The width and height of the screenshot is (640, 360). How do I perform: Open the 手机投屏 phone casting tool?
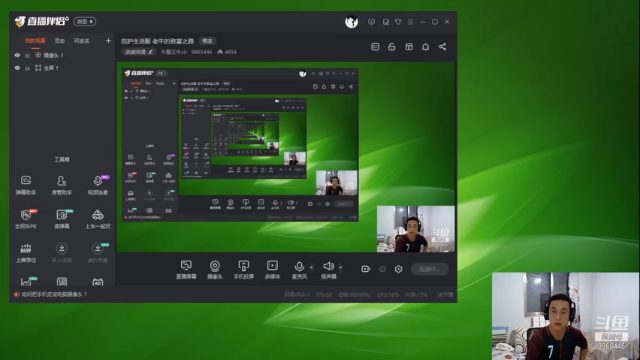tap(244, 270)
